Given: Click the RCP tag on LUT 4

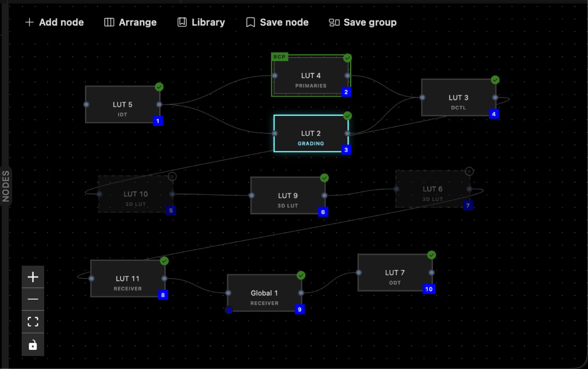Looking at the screenshot, I should point(279,57).
